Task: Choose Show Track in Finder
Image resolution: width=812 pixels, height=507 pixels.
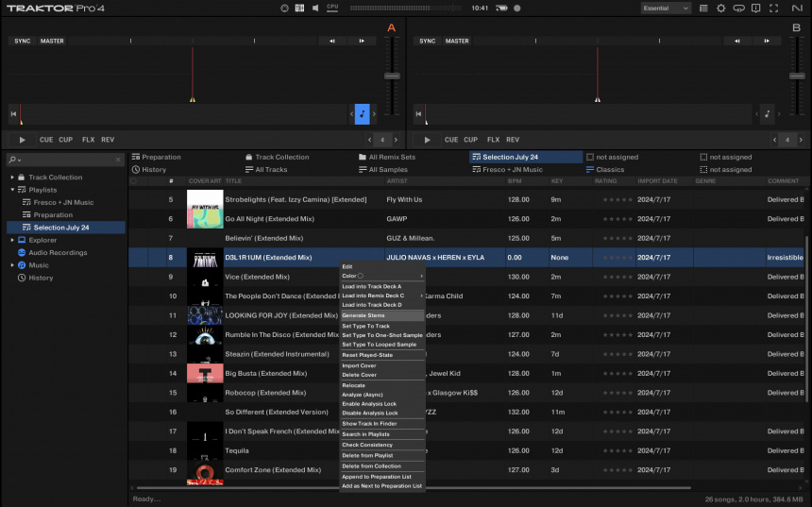Action: pyautogui.click(x=382, y=424)
